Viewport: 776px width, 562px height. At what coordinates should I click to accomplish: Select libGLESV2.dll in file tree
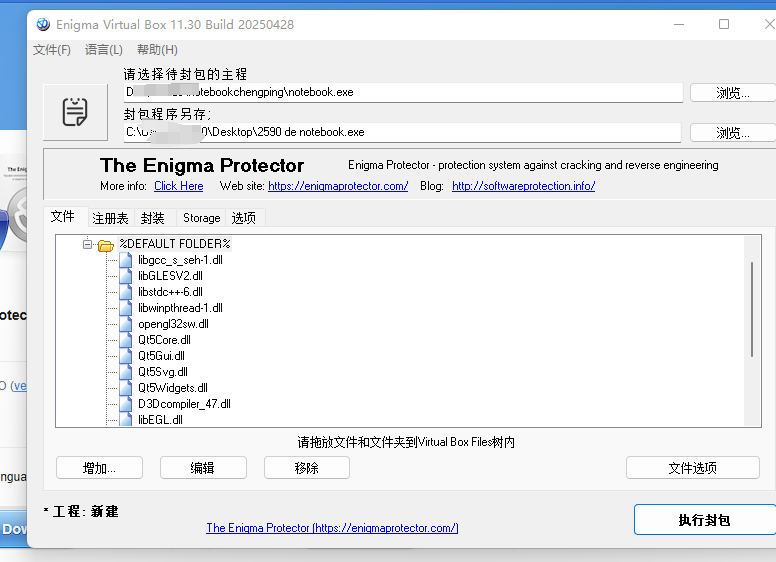pyautogui.click(x=170, y=276)
